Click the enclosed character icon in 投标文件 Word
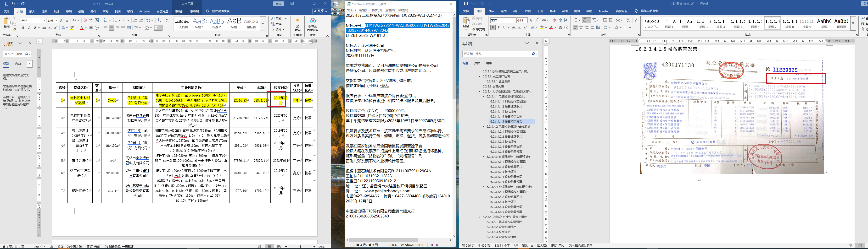This screenshot has height=249, width=868. [x=566, y=27]
